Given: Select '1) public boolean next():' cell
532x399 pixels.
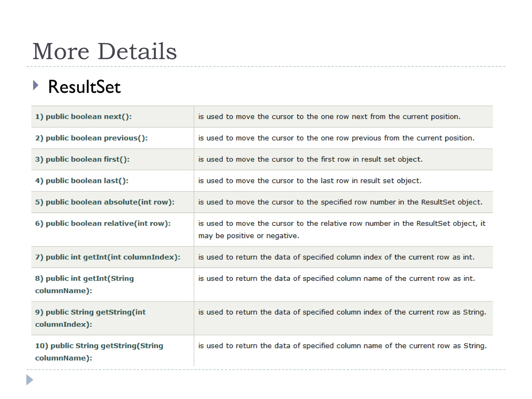Looking at the screenshot, I should [112, 117].
